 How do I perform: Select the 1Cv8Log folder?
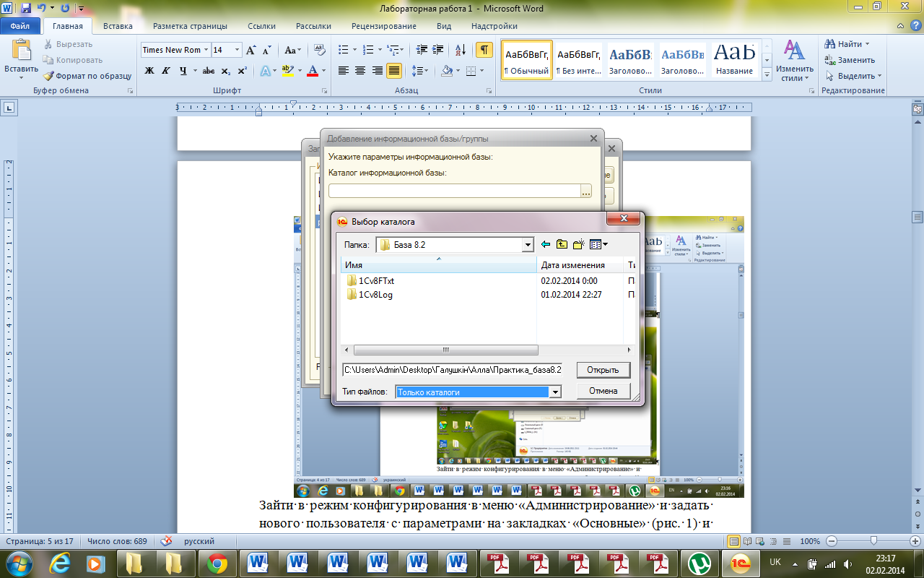(x=370, y=295)
